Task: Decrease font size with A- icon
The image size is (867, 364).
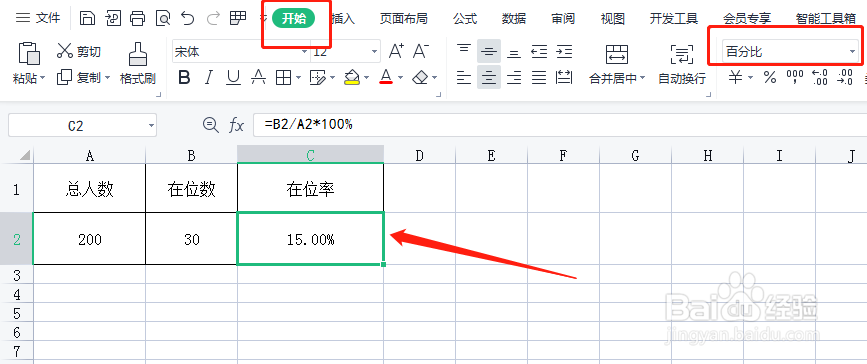Action: click(x=421, y=51)
